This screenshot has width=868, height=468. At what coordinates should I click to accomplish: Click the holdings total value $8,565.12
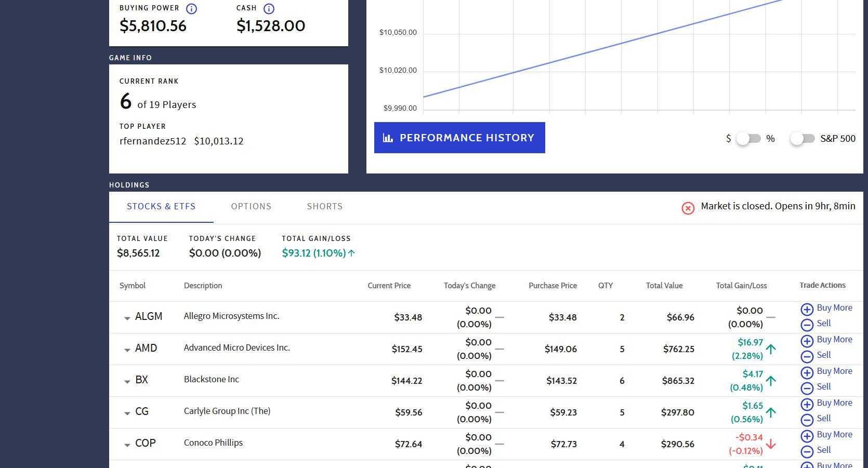(138, 253)
